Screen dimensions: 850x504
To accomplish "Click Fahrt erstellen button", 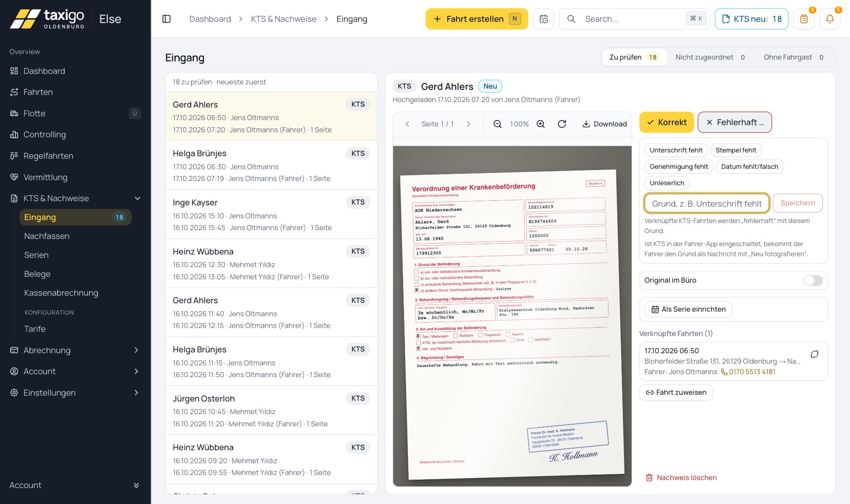I will 477,19.
